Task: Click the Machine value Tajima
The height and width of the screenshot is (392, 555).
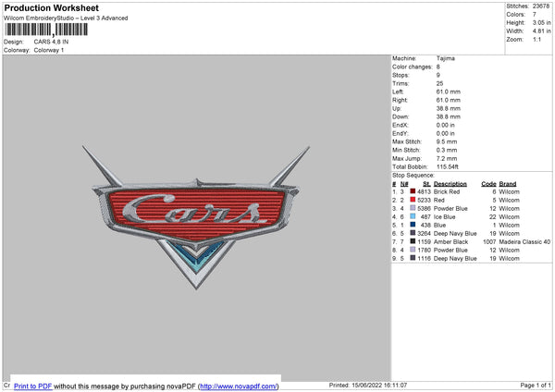Action: pos(445,58)
